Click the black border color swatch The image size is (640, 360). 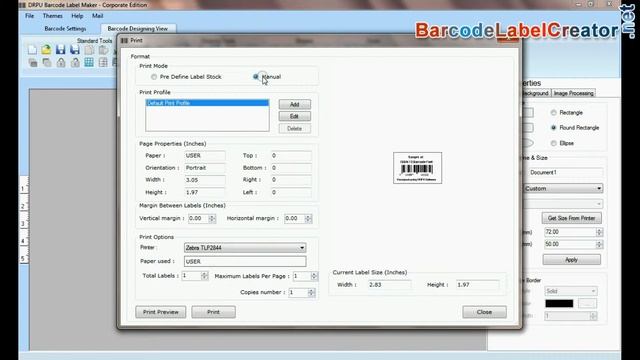coord(559,303)
